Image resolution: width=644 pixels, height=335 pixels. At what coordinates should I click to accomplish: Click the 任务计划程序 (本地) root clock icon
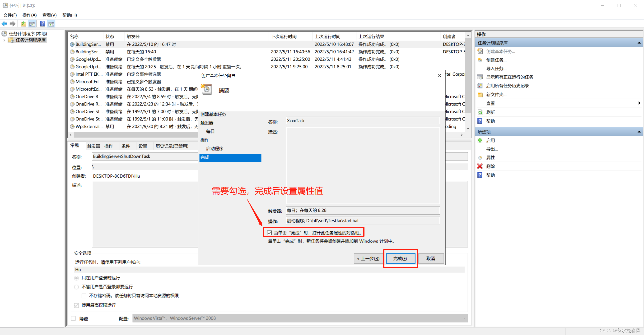pyautogui.click(x=5, y=33)
